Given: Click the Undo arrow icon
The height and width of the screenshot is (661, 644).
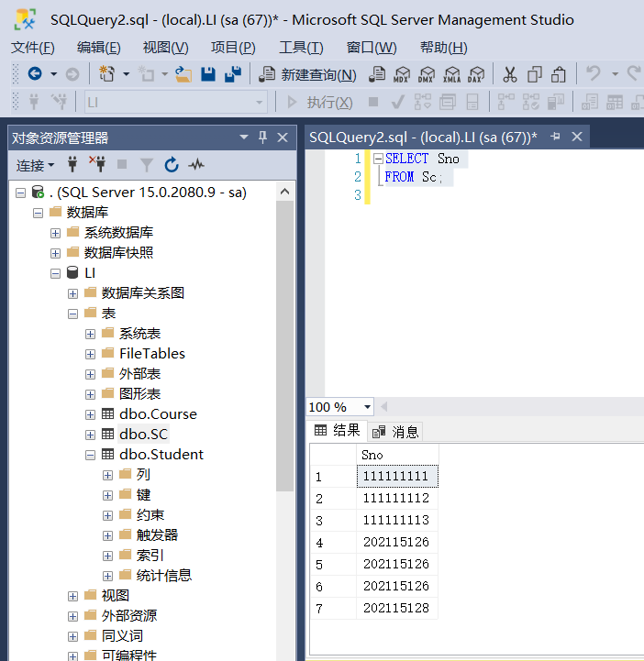Looking at the screenshot, I should pyautogui.click(x=594, y=73).
